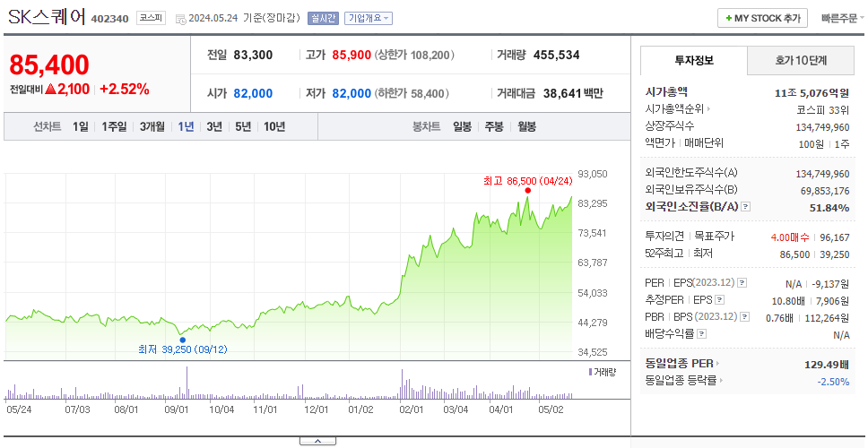
Task: Click PBR value 0.76배
Action: point(779,317)
